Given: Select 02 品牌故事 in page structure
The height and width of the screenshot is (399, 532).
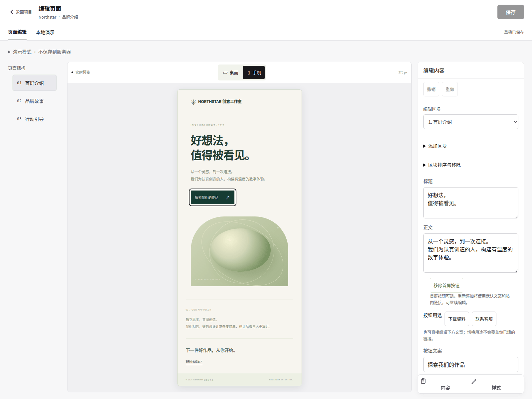Looking at the screenshot, I should (x=35, y=101).
